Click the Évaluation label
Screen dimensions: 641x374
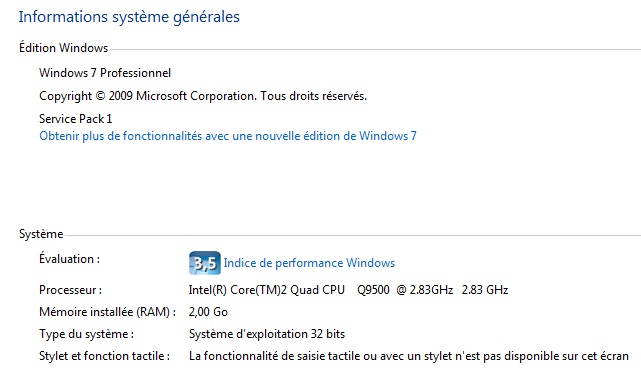(x=69, y=259)
